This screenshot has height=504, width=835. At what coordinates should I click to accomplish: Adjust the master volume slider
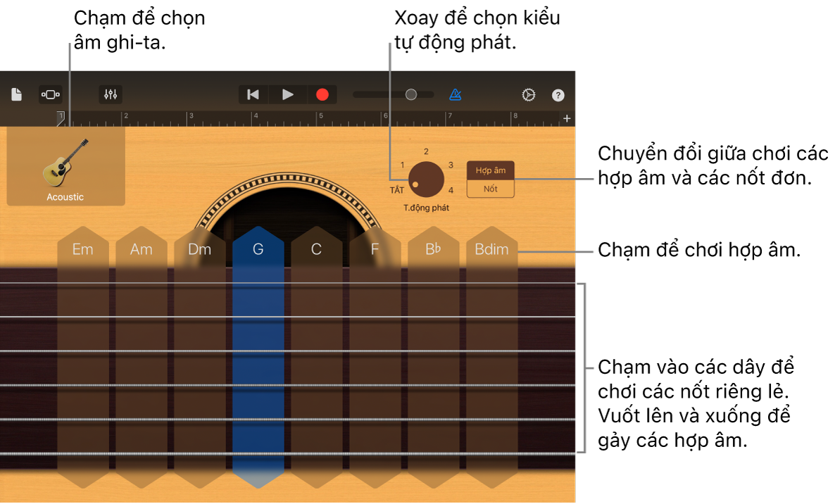point(410,94)
